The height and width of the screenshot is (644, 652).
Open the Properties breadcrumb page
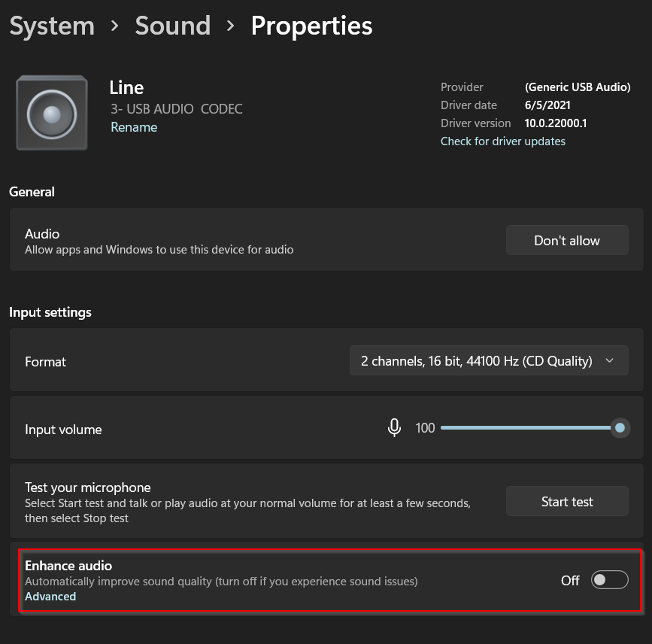311,26
